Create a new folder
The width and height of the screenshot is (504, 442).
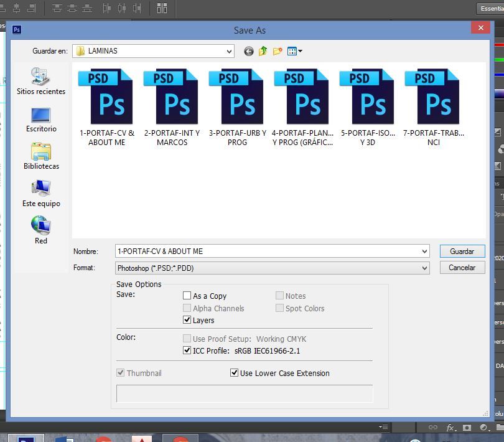(278, 51)
